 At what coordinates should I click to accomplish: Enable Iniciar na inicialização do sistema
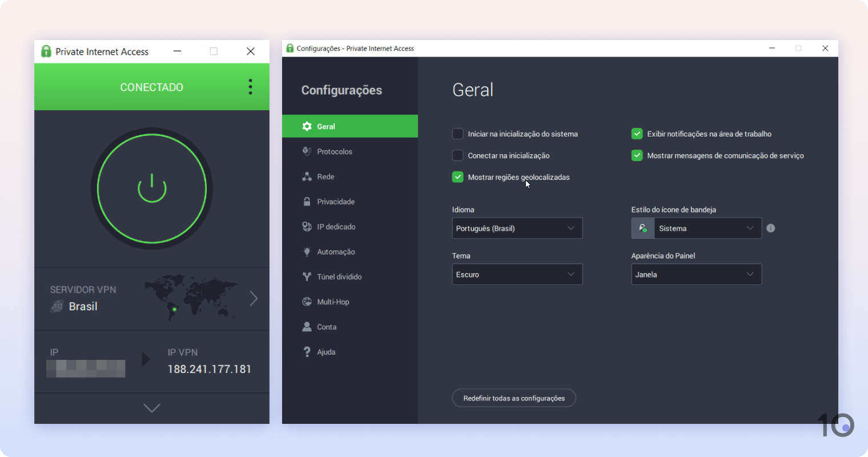[457, 133]
